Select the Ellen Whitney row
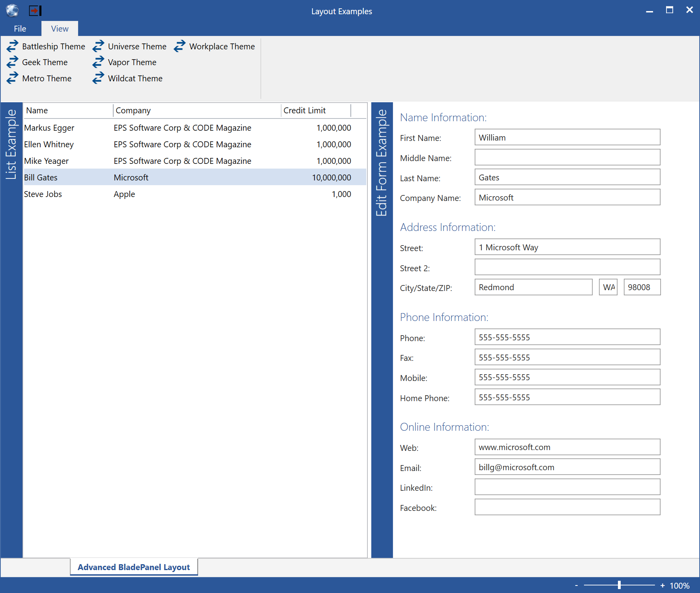The width and height of the screenshot is (700, 593). click(x=195, y=144)
